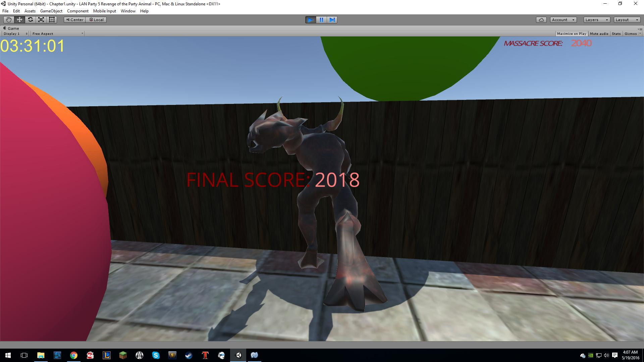Select the Rotate tool
The image size is (644, 362).
tap(30, 20)
